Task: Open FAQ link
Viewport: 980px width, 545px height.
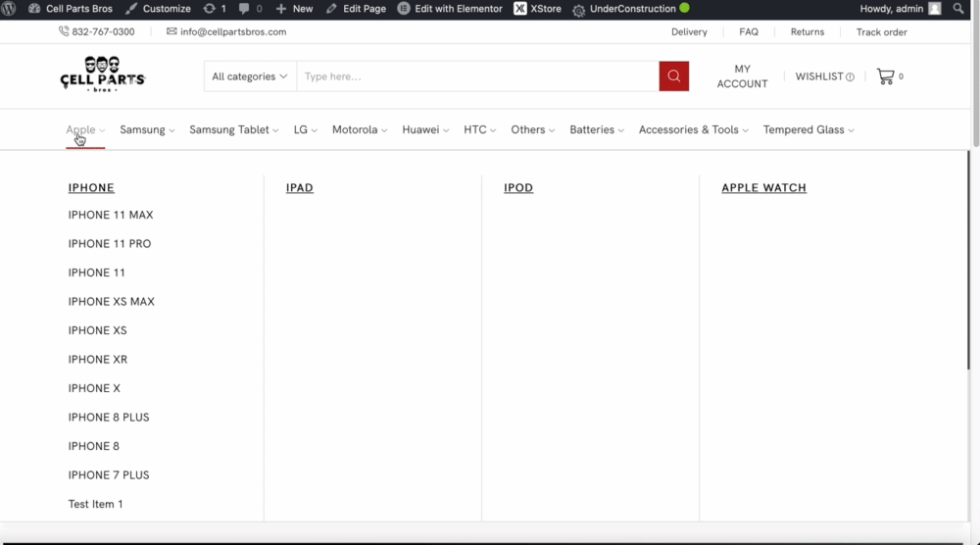Action: coord(749,32)
